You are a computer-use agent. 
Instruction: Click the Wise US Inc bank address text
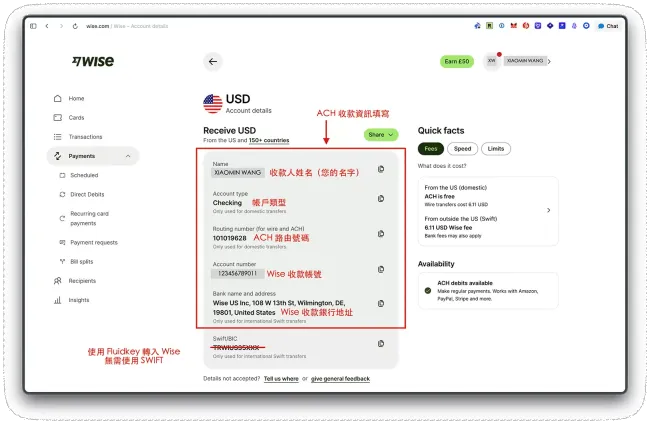[x=279, y=308]
